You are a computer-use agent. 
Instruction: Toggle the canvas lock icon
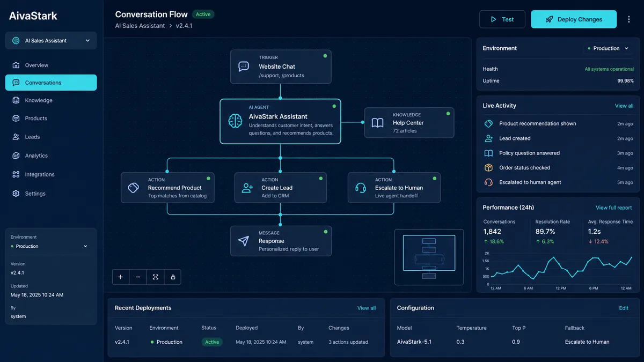tap(173, 277)
